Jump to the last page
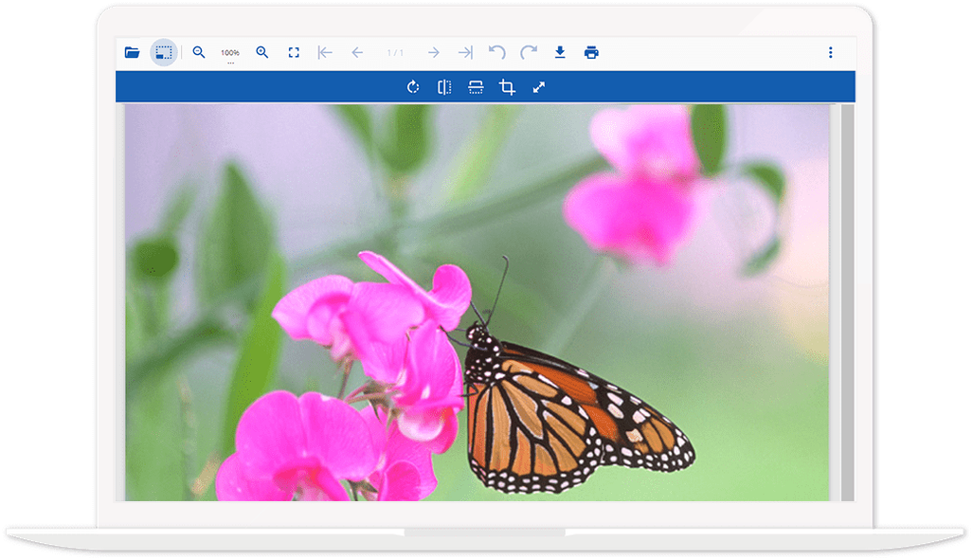The width and height of the screenshot is (973, 560). coord(465,53)
